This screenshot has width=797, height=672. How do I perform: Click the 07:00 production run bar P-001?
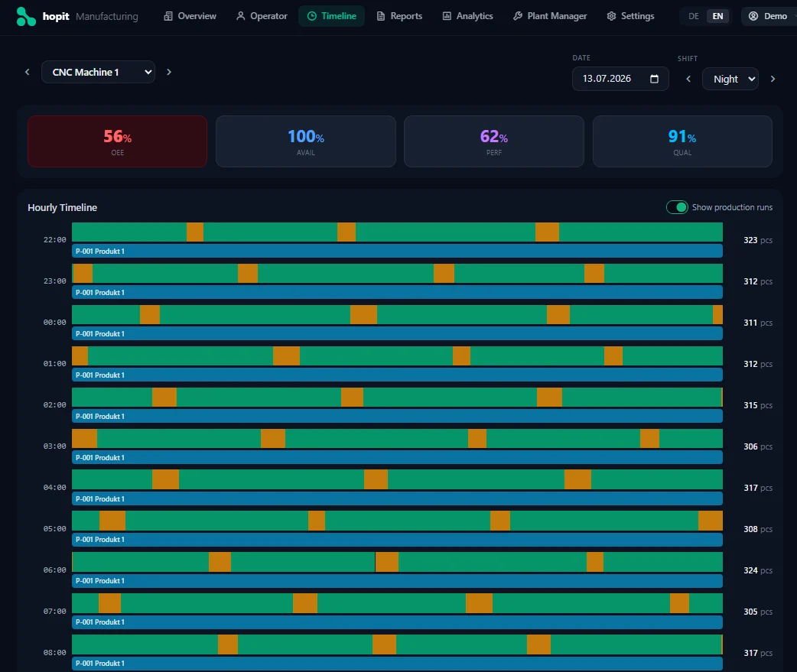pyautogui.click(x=397, y=622)
